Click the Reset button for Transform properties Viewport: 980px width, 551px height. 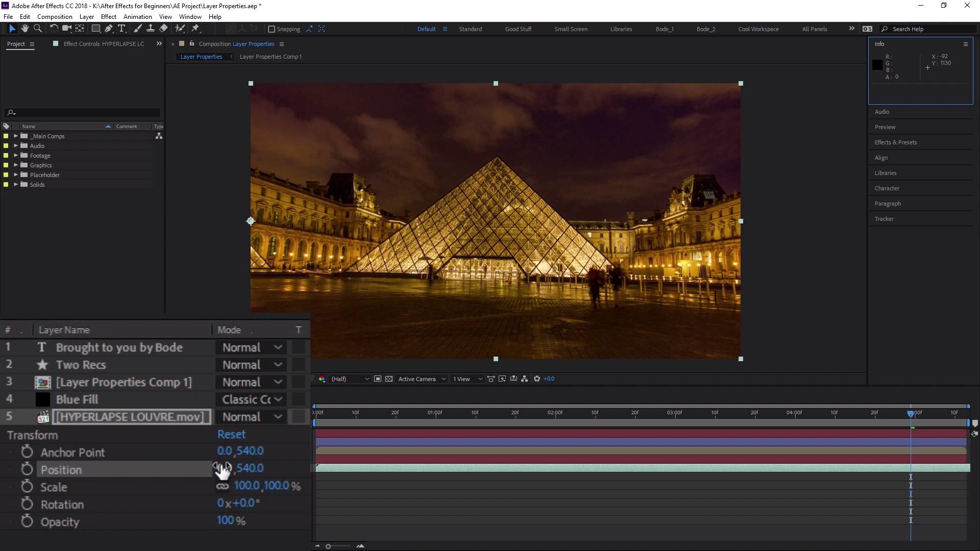[x=231, y=434]
